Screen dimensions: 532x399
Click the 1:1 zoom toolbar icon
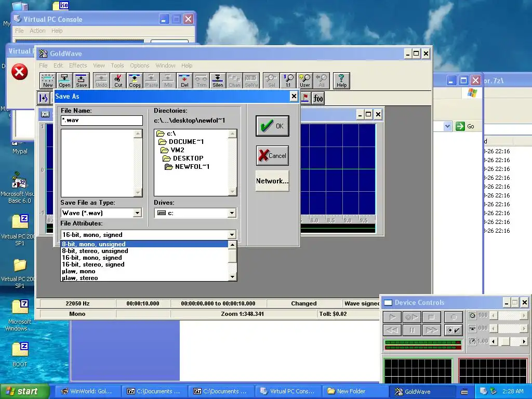click(288, 81)
